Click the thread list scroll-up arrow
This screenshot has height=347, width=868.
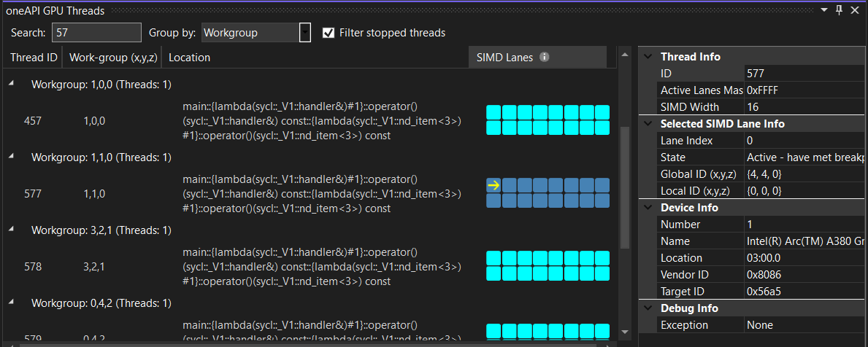click(x=625, y=55)
